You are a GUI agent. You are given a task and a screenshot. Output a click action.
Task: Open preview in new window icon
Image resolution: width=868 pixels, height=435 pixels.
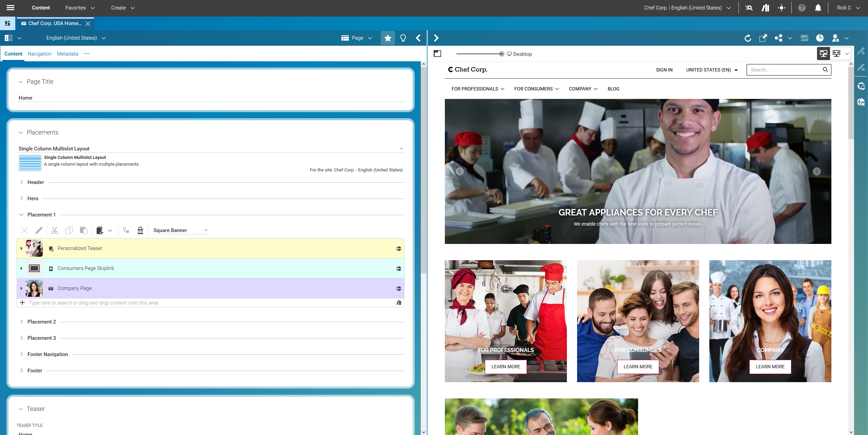(763, 38)
